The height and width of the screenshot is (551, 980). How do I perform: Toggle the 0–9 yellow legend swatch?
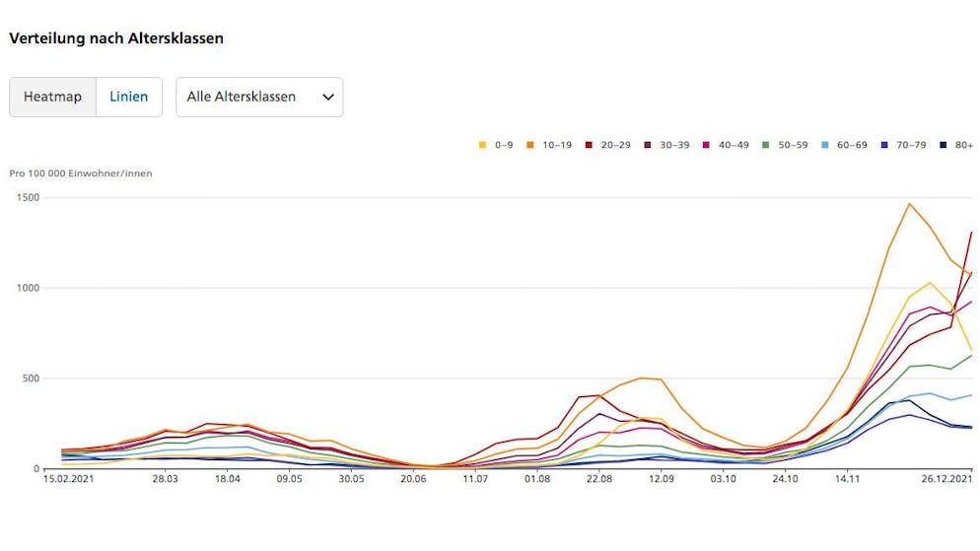[x=482, y=145]
